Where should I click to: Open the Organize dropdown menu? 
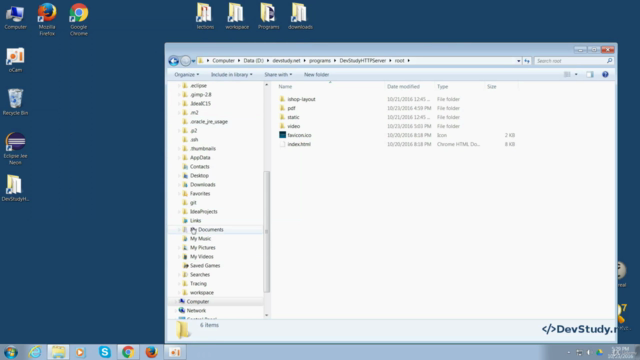(x=187, y=75)
